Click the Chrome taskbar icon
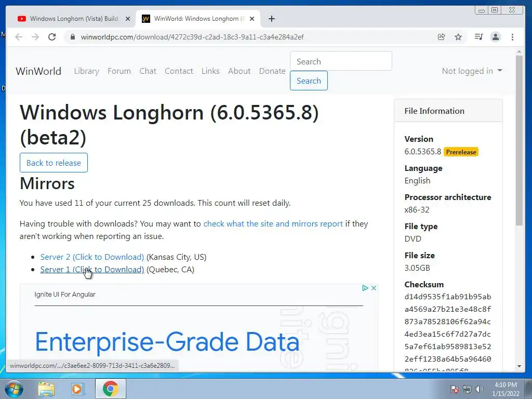 (111, 389)
